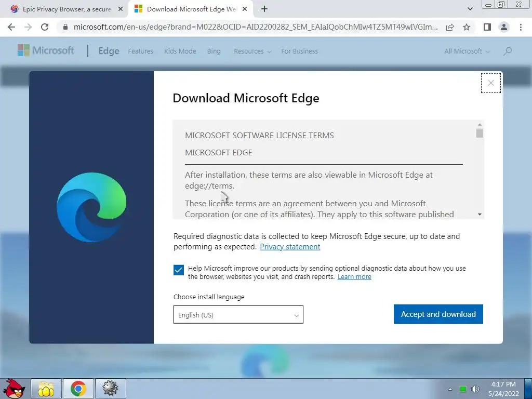
Task: Click the Microsoft logo in page header
Action: (x=46, y=50)
